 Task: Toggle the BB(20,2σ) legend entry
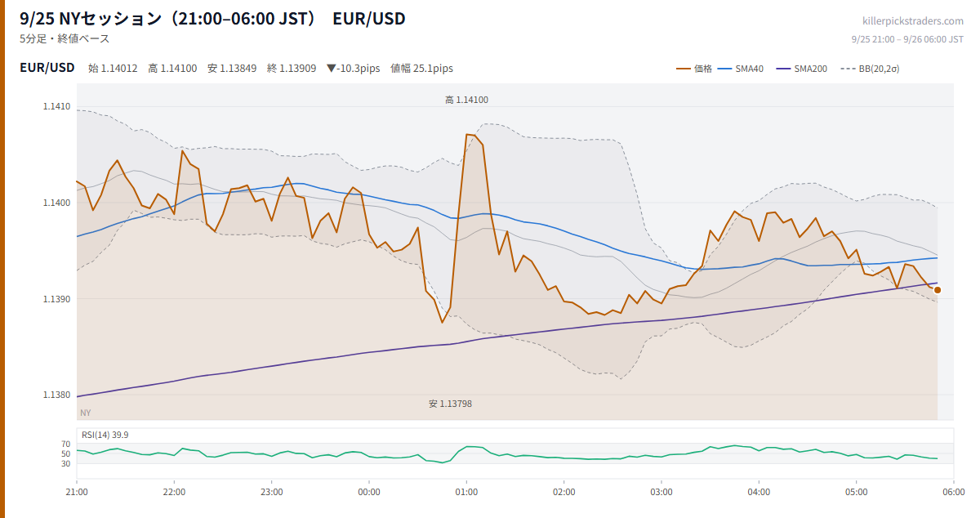(869, 69)
